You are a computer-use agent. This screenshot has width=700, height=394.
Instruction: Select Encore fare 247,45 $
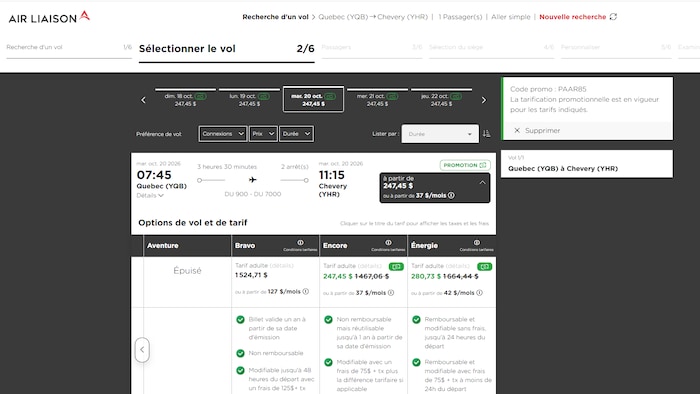[x=338, y=276]
